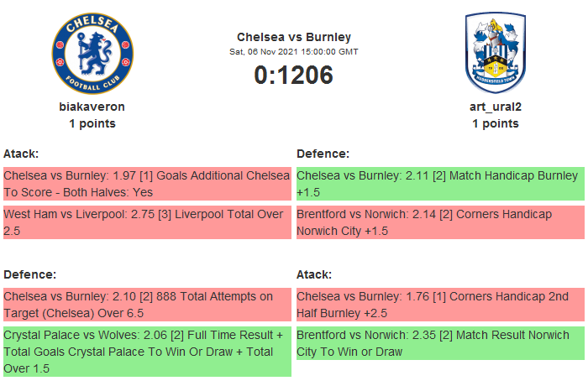The width and height of the screenshot is (588, 386).
Task: Click the Defence heading above the Total Attempts bet
Action: 29,274
